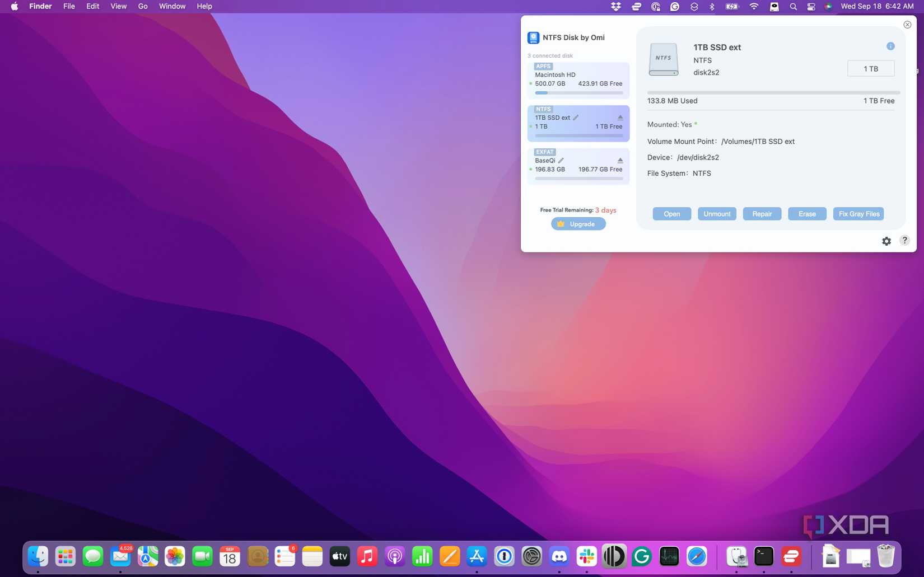The height and width of the screenshot is (577, 924).
Task: Open the Apple menu
Action: tap(14, 6)
